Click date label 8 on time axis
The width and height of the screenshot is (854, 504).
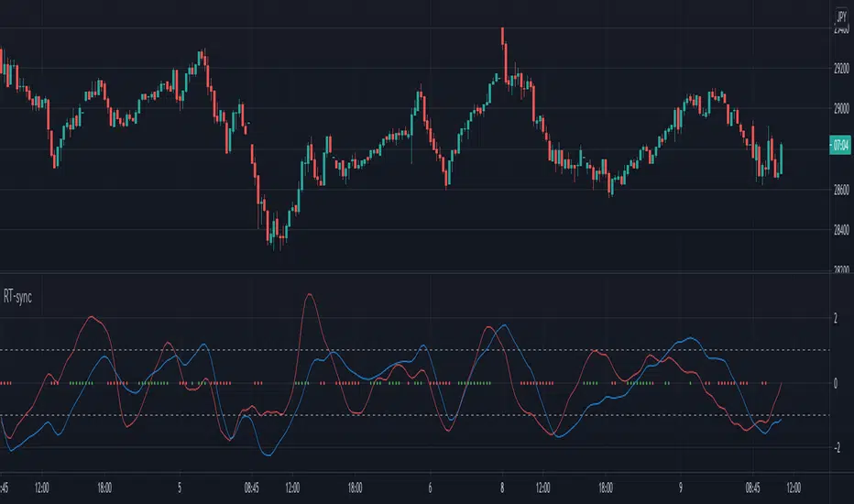[x=502, y=488]
